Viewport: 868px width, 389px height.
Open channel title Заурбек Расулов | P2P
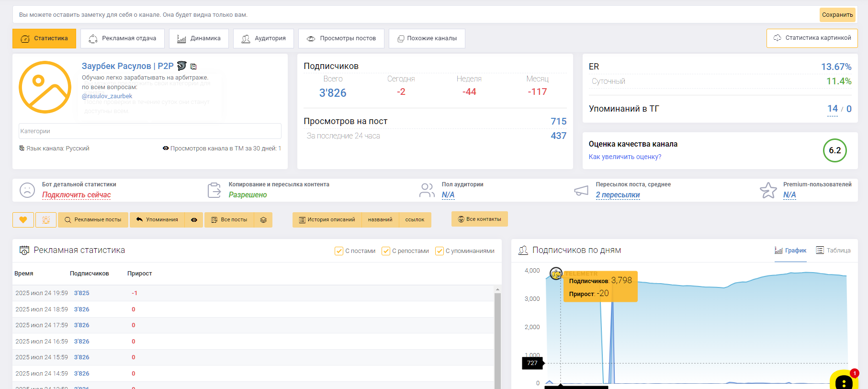127,66
